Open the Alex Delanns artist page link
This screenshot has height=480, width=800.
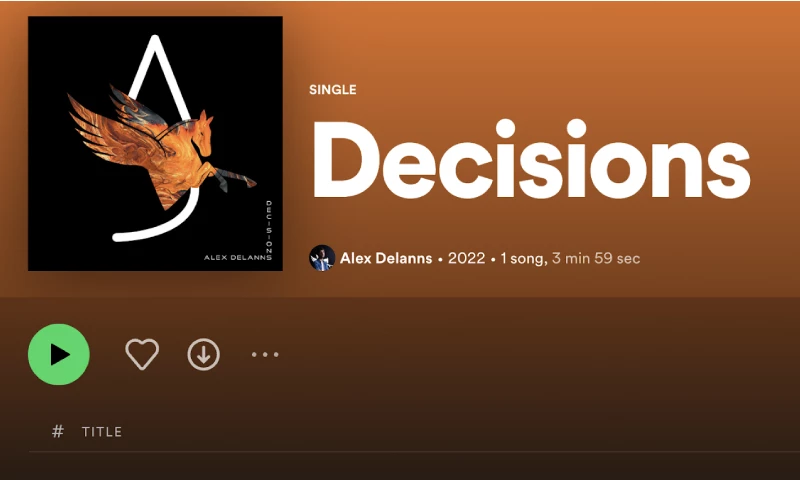point(386,258)
